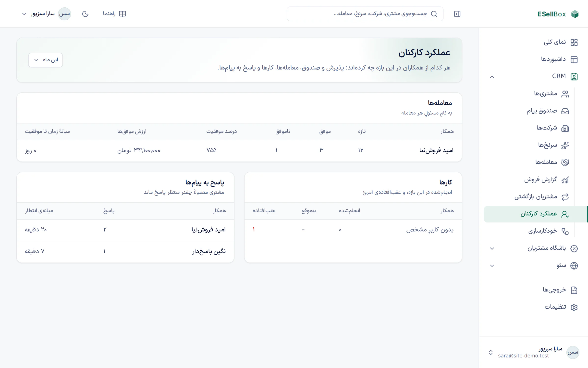Open account switcher arrows beside sara@site-demo.test
The height and width of the screenshot is (368, 588).
coord(490,353)
